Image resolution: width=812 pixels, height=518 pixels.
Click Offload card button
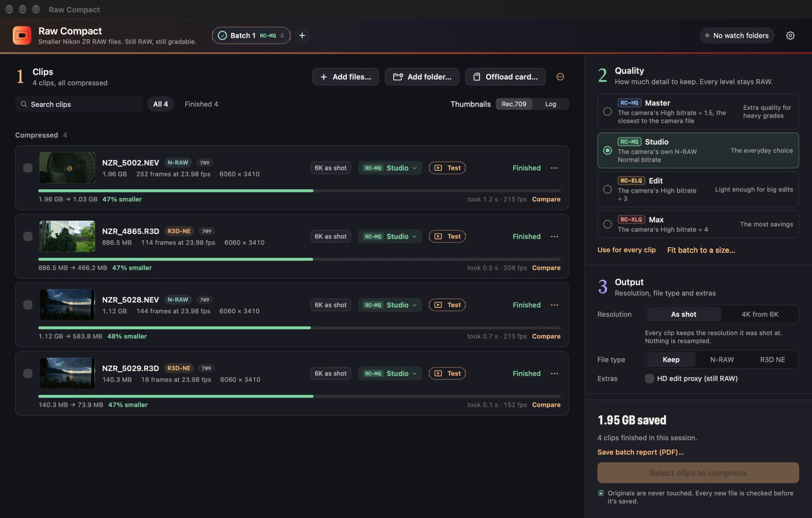tap(505, 77)
